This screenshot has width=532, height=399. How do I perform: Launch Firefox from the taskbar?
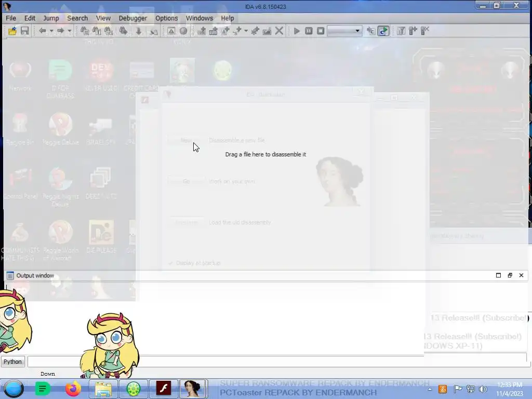click(73, 389)
